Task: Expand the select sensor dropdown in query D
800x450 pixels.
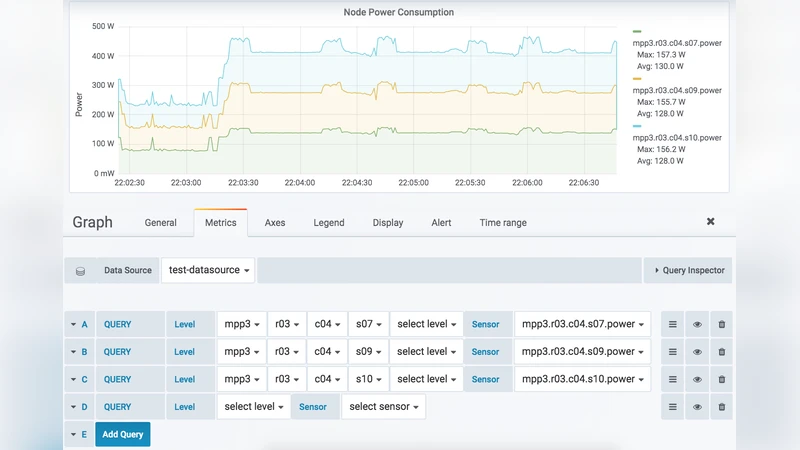Action: click(x=383, y=407)
